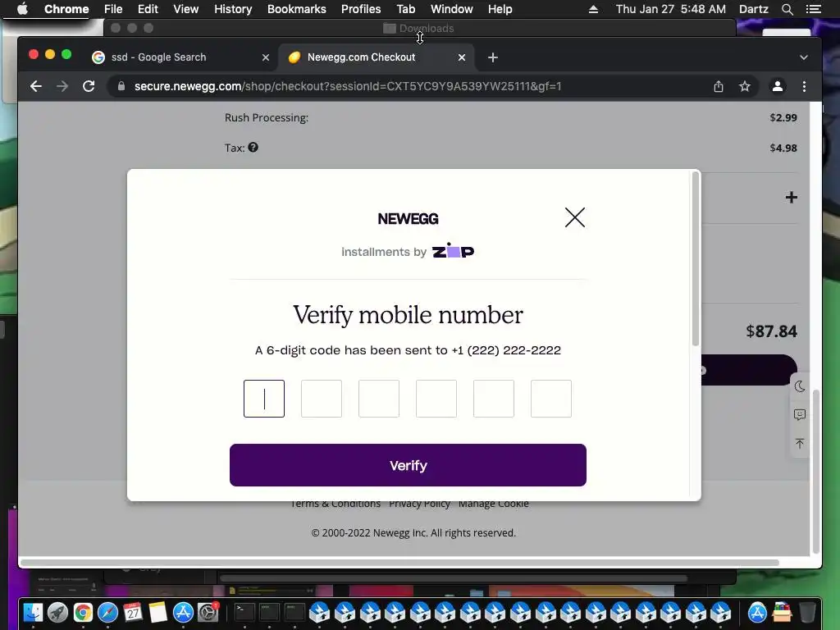Select the sixth verification code digit box
The height and width of the screenshot is (630, 840).
click(x=550, y=399)
